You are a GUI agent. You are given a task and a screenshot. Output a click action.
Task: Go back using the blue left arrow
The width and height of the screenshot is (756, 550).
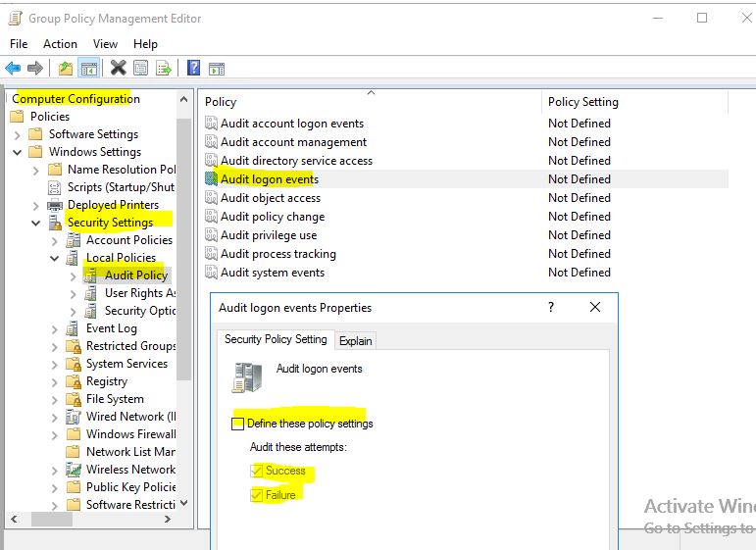point(13,69)
